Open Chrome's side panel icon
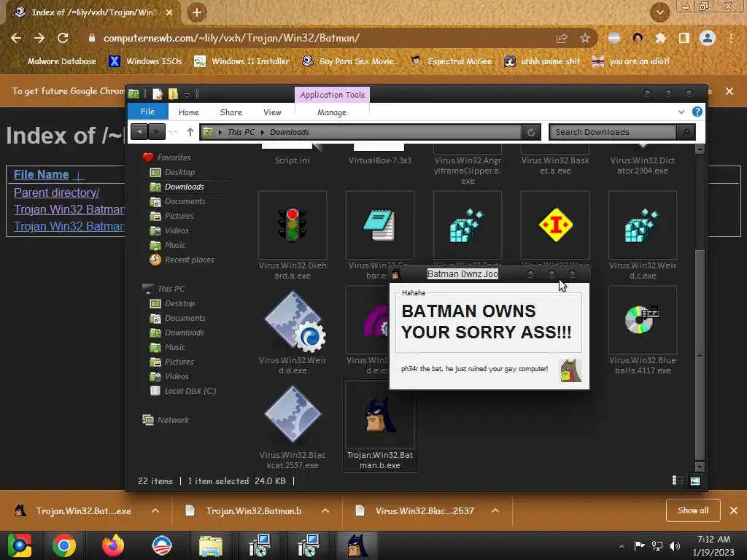Image resolution: width=747 pixels, height=560 pixels. tap(684, 38)
